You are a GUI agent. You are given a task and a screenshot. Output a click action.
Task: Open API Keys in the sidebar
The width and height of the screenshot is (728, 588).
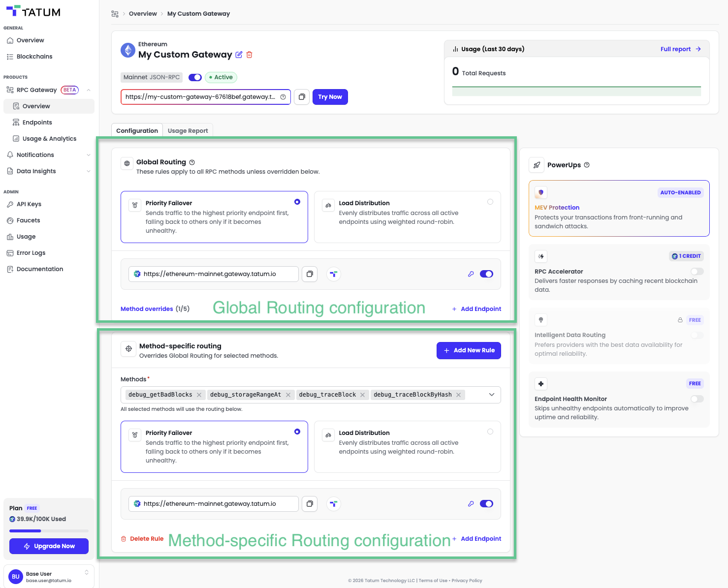point(29,204)
